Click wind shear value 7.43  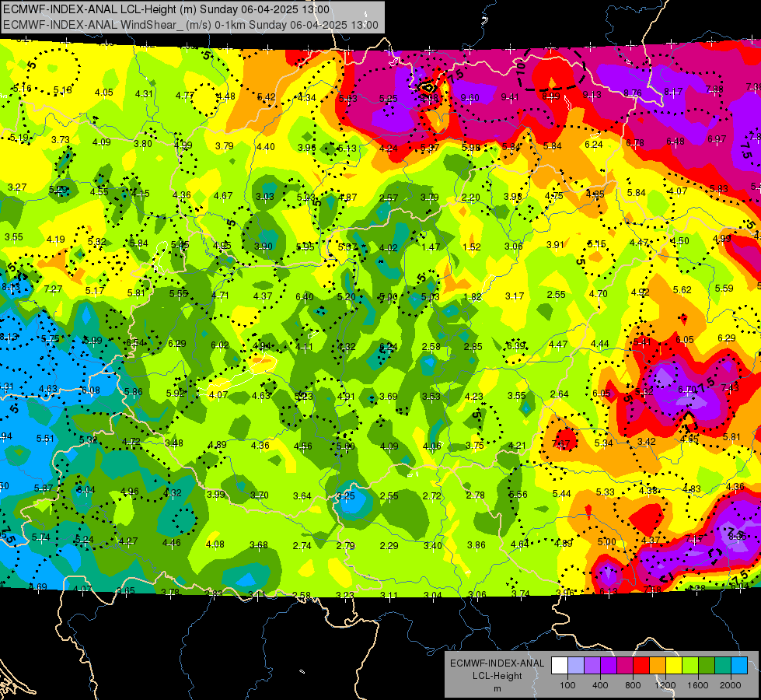pyautogui.click(x=729, y=387)
